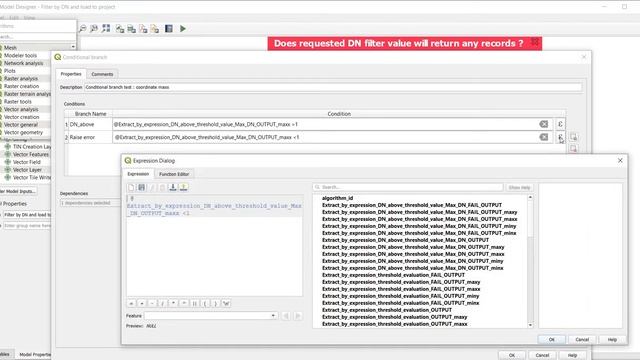Click the DN_above branch name cell
640x360 pixels.
click(x=90, y=124)
